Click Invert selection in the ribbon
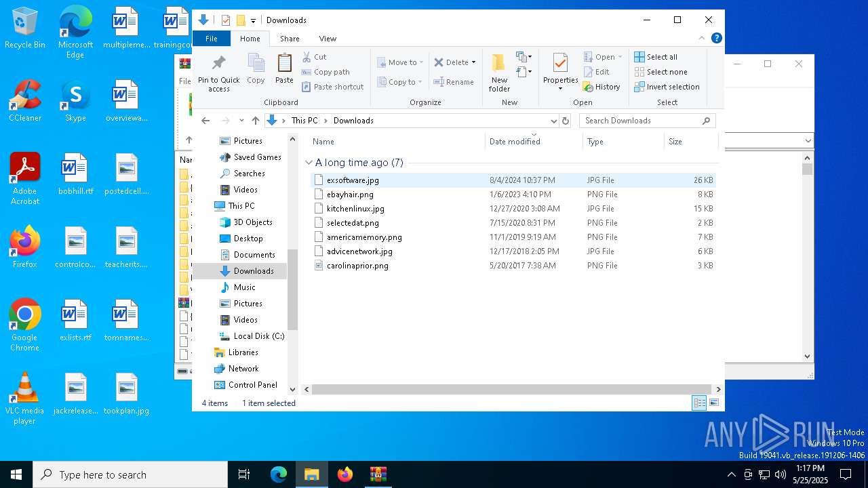868x488 pixels. click(x=667, y=87)
